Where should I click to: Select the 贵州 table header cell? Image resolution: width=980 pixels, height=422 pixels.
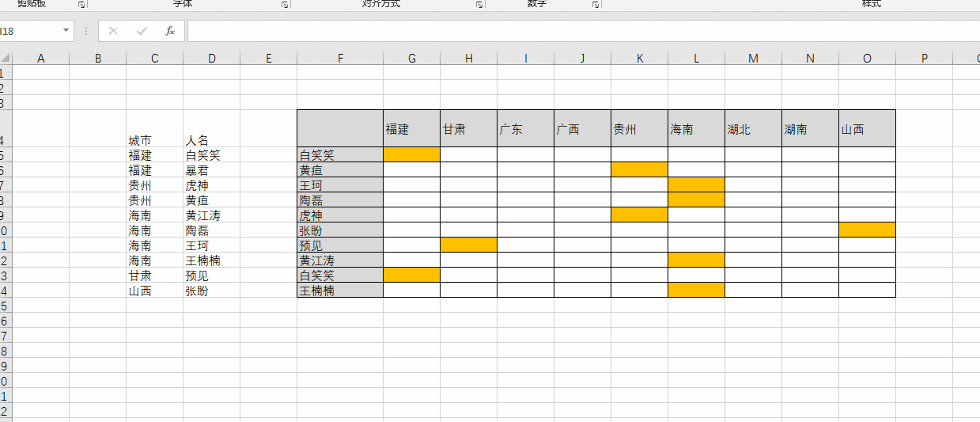[x=639, y=128]
